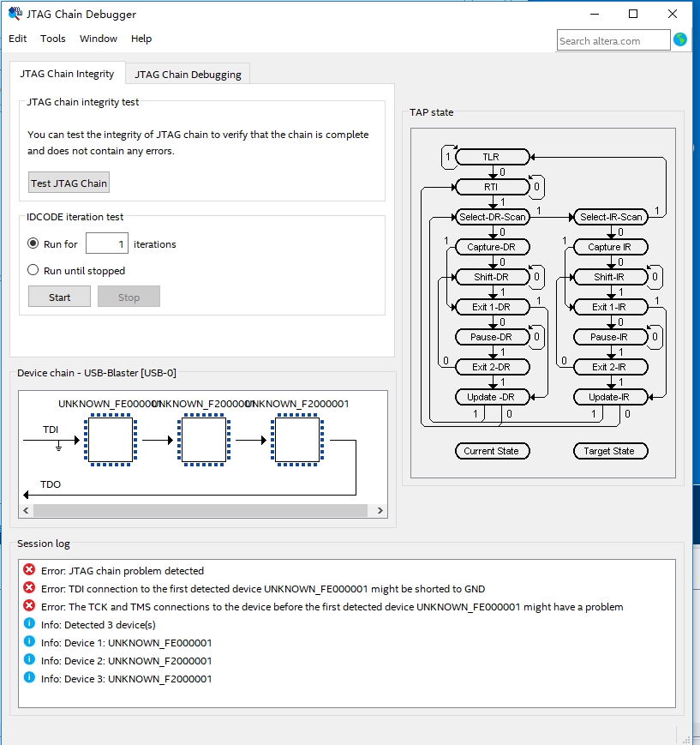Click the globe icon beside the search box
The width and height of the screenshot is (700, 745).
pos(681,39)
